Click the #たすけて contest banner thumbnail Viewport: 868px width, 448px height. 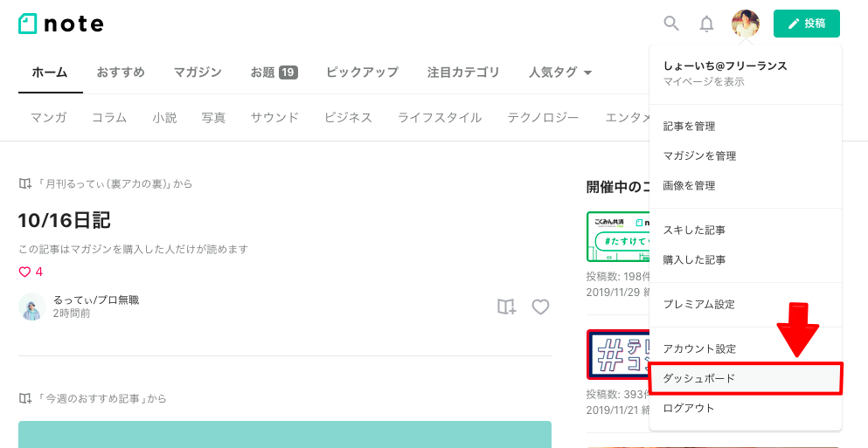pyautogui.click(x=618, y=237)
